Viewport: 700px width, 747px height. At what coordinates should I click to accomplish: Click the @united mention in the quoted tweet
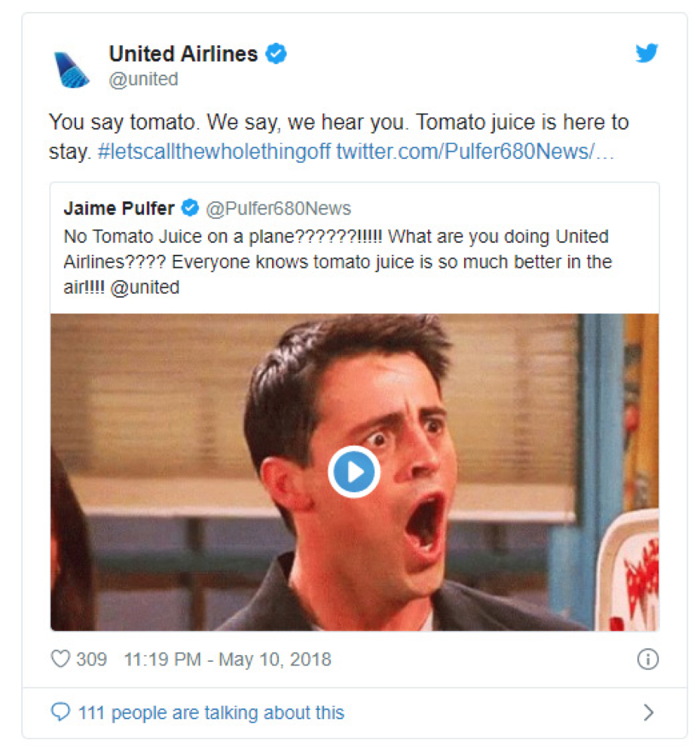click(144, 287)
